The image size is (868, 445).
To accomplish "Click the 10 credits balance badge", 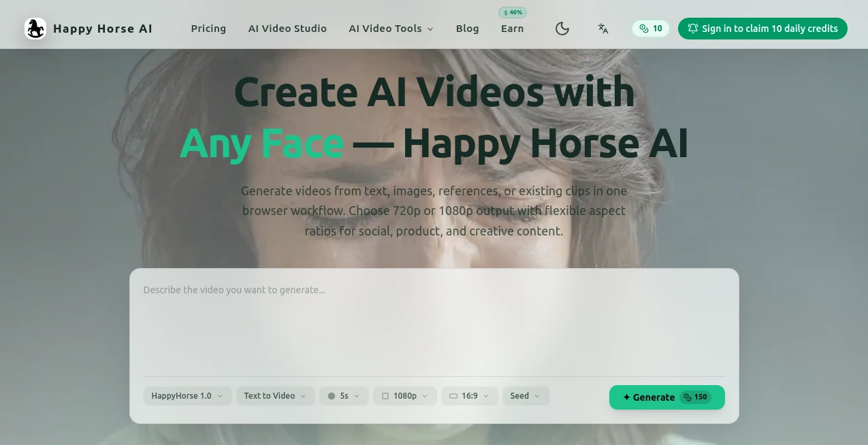I will tap(651, 29).
